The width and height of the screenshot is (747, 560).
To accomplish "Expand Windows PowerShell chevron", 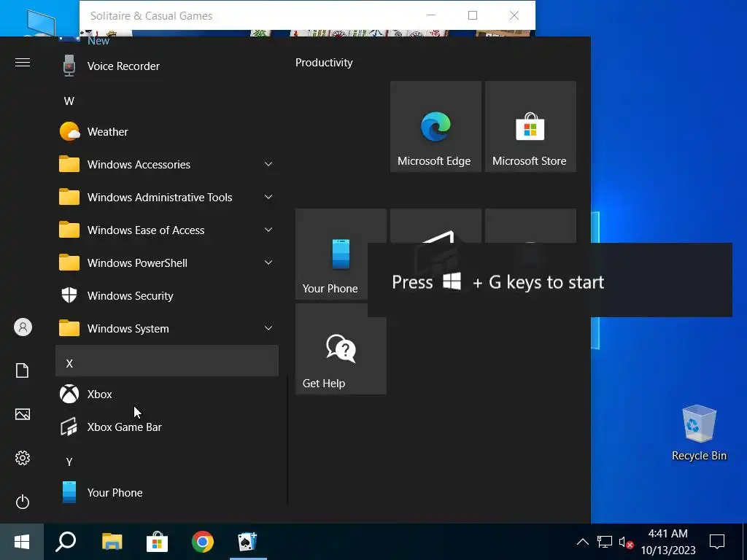I will pos(268,262).
